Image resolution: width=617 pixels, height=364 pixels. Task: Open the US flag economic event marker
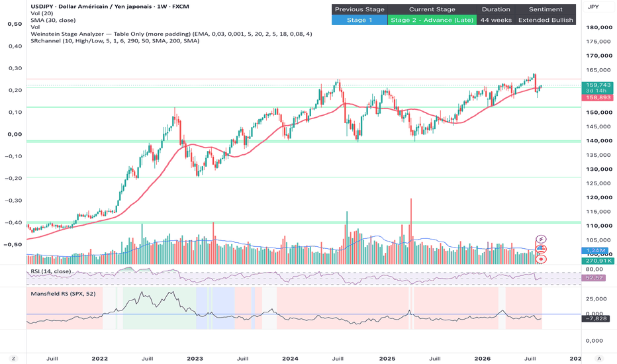542,249
